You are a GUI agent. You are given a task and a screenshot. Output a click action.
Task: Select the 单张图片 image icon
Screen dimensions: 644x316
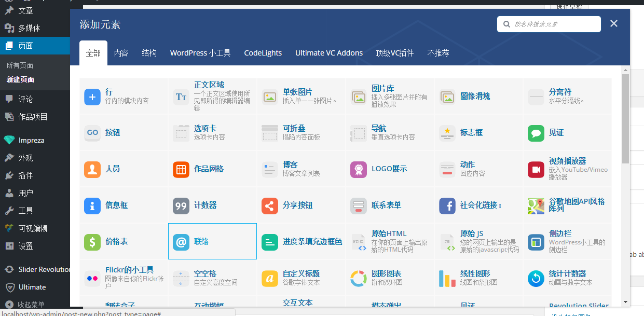click(270, 97)
